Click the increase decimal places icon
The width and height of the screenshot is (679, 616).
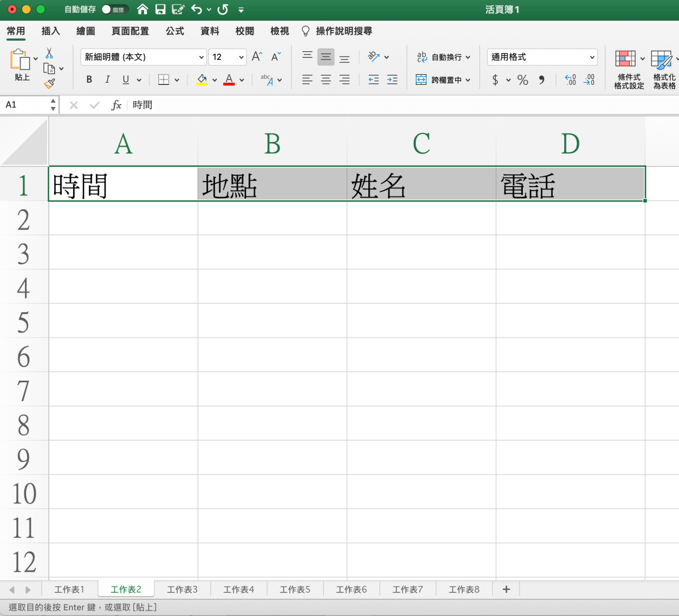(x=570, y=80)
